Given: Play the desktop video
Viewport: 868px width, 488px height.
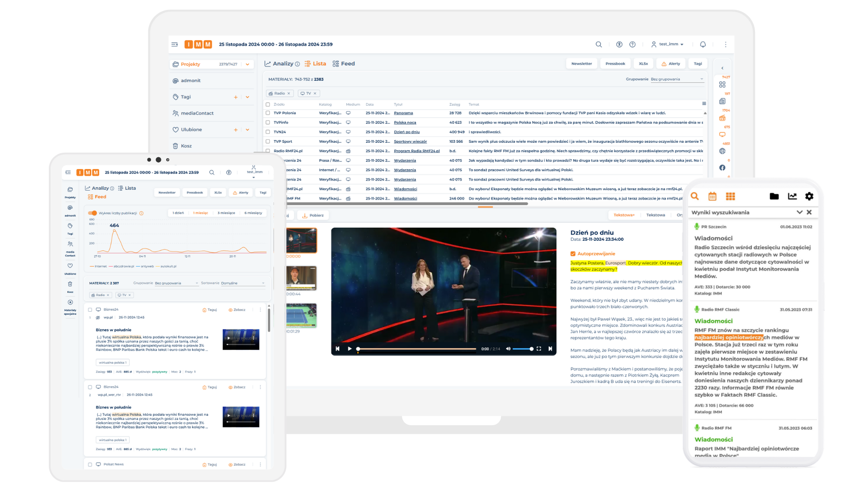Looking at the screenshot, I should pos(349,349).
